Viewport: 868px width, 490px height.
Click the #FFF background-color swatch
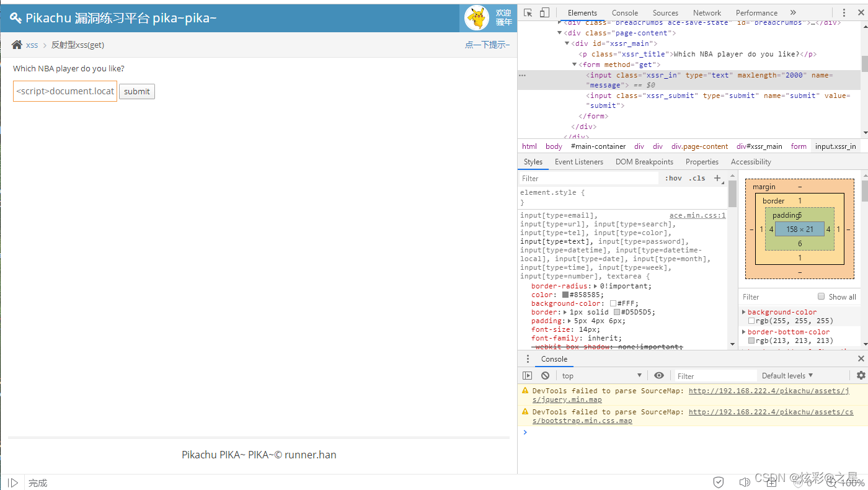point(613,303)
